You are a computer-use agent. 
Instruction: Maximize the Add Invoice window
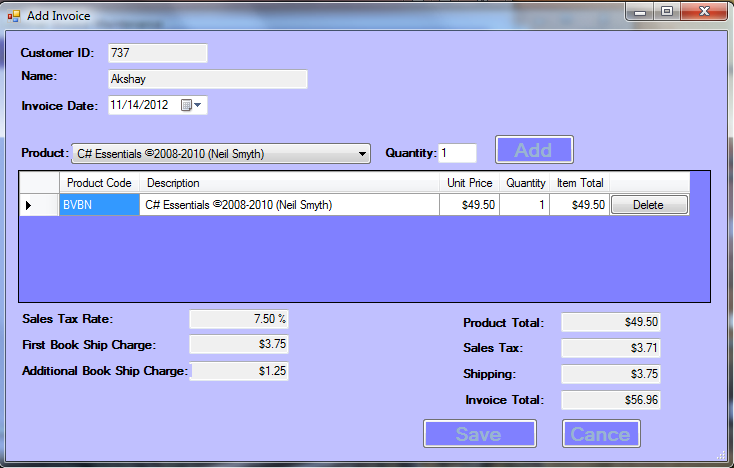tap(666, 11)
